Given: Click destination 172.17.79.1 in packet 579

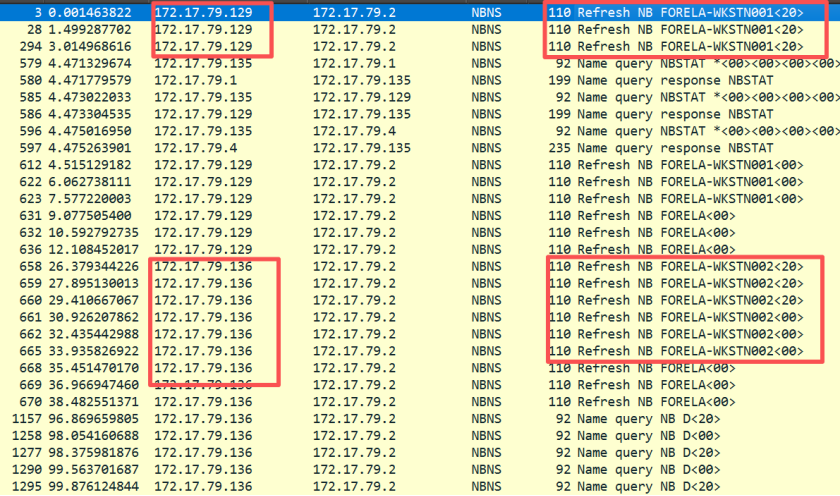Looking at the screenshot, I should pos(354,63).
